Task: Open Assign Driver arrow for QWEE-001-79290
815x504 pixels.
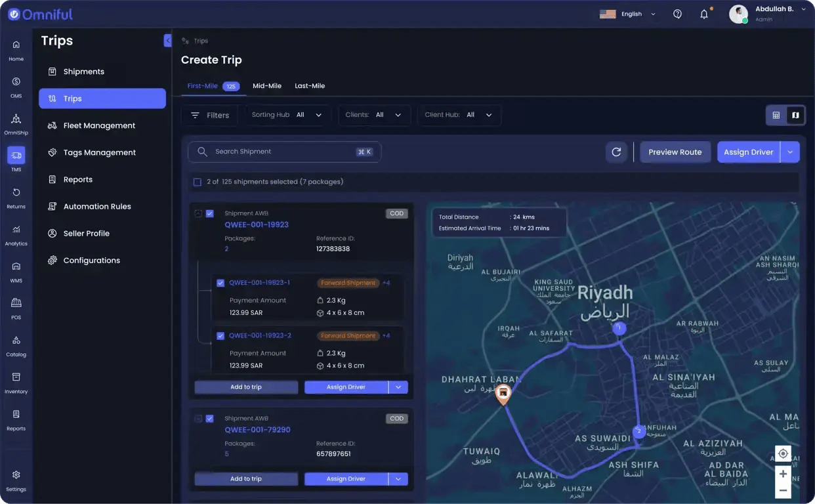Action: pos(398,479)
